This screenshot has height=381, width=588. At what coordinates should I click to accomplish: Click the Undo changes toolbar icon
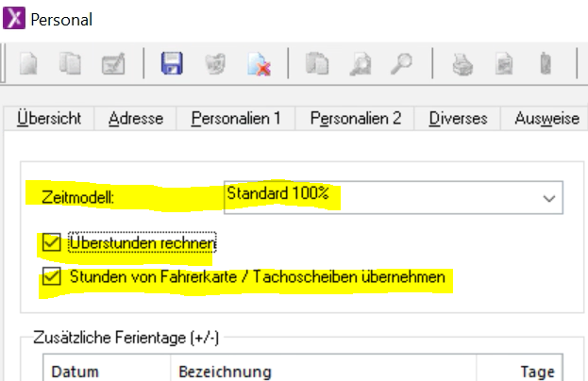point(215,64)
